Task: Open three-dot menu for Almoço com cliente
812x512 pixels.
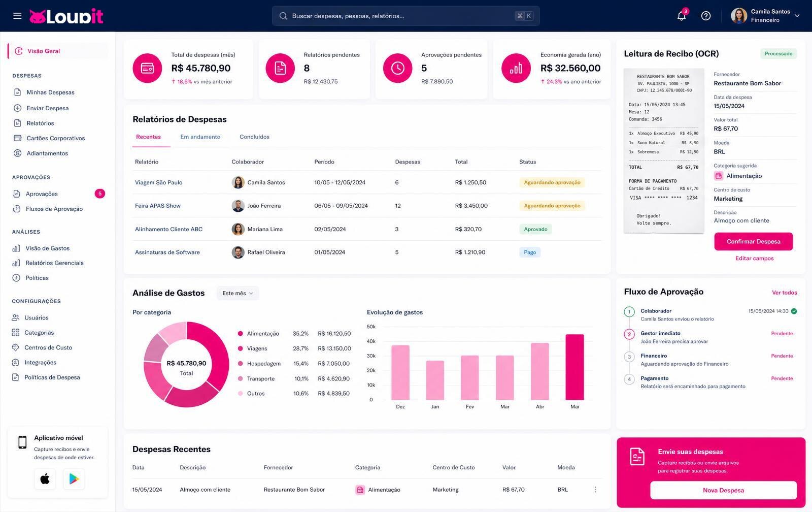Action: [x=595, y=490]
